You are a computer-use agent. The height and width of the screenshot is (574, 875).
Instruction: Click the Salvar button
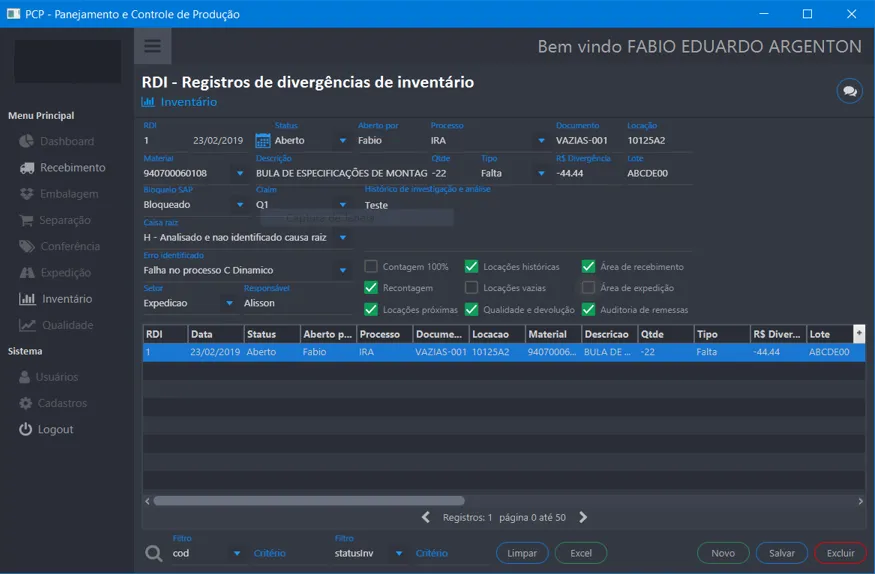[x=782, y=553]
